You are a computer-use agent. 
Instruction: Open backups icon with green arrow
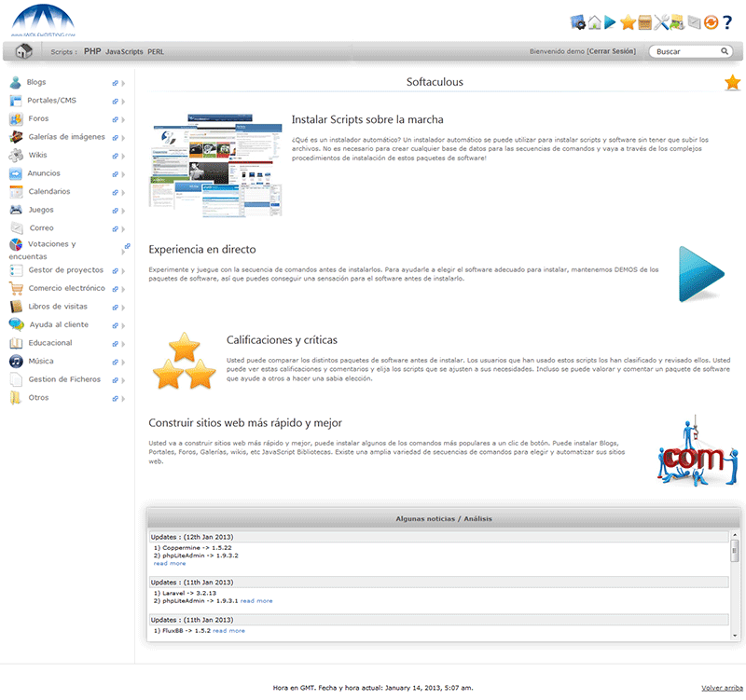677,22
